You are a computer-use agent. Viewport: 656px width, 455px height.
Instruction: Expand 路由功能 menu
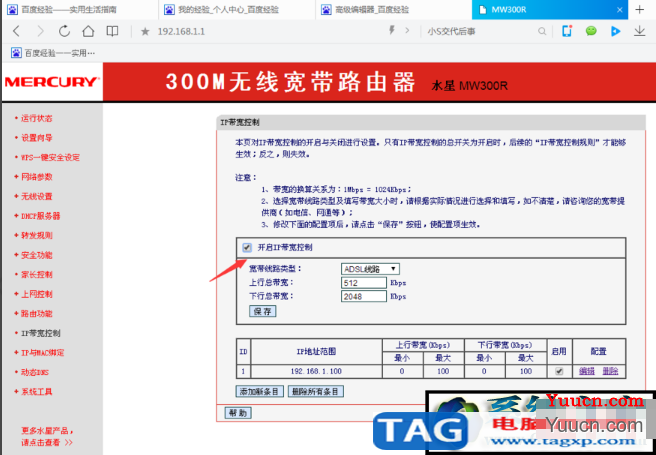(x=37, y=314)
